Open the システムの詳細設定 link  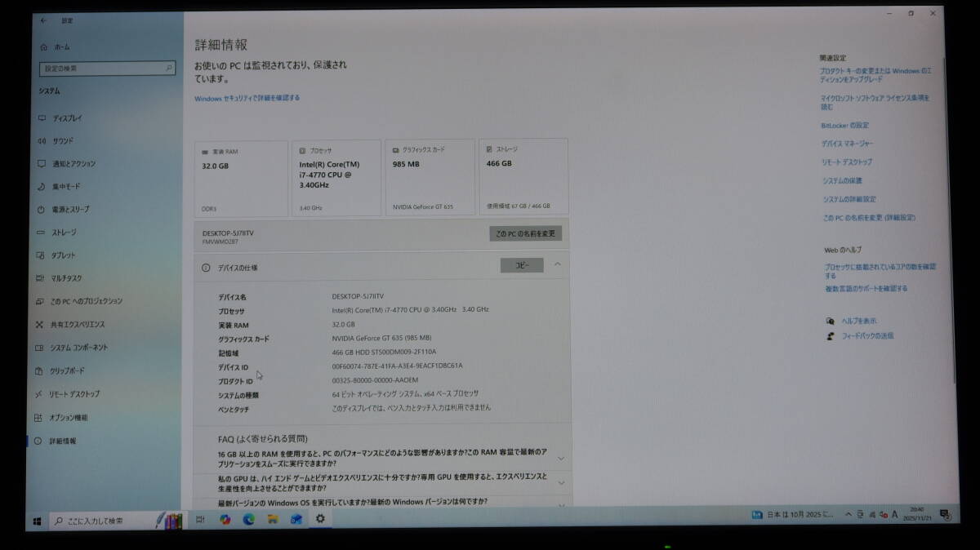(850, 199)
